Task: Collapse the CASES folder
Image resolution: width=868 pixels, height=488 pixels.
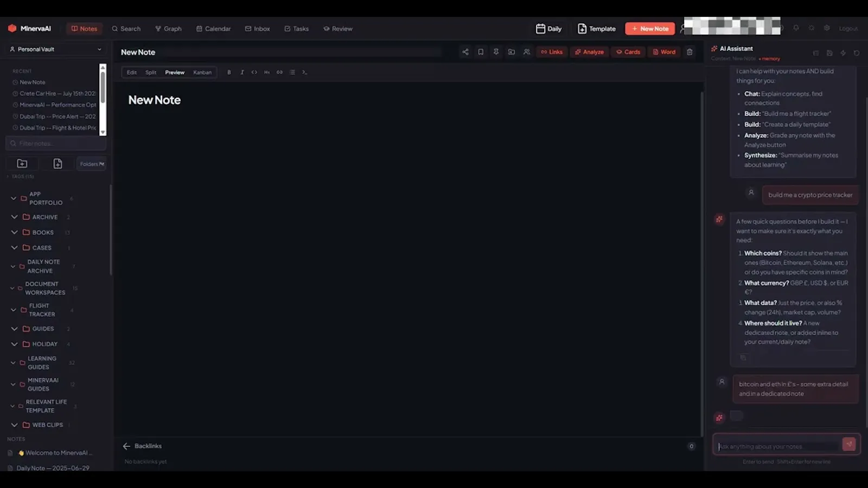Action: pos(14,248)
